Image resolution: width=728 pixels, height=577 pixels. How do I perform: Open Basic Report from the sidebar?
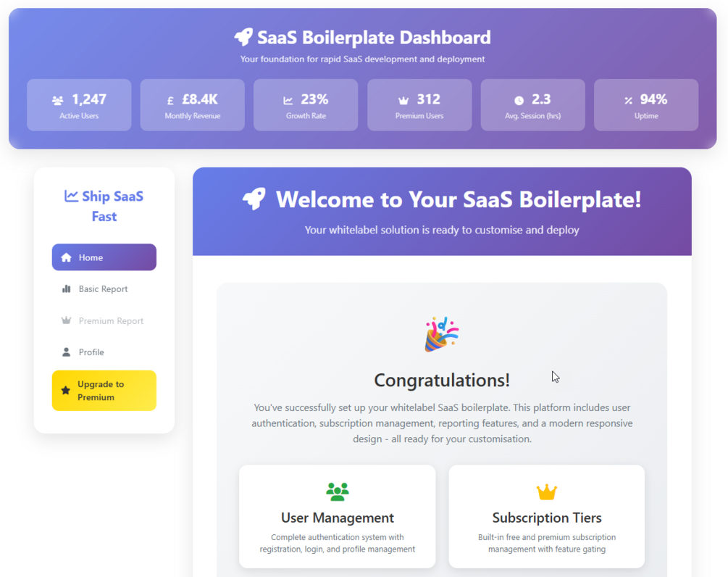104,288
